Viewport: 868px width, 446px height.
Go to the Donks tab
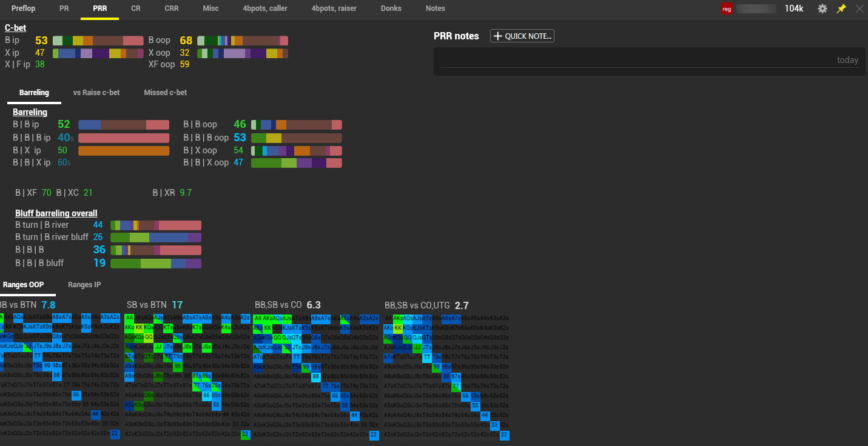(x=391, y=8)
